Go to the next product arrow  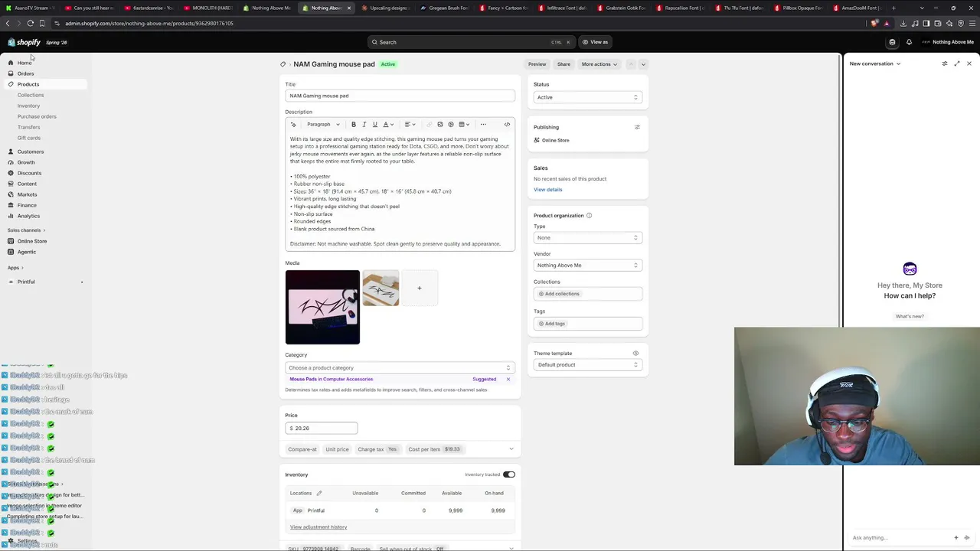643,64
